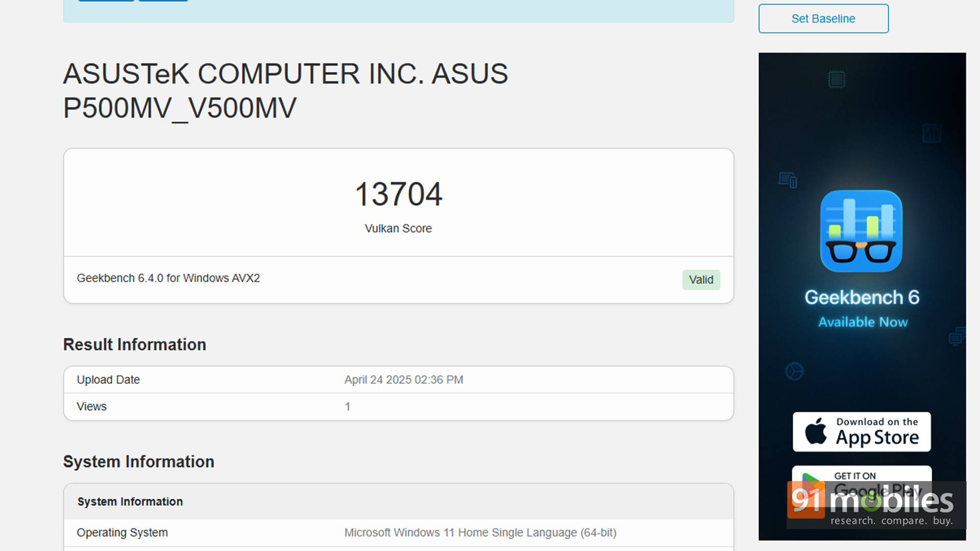The image size is (980, 551).
Task: Click the Apple logo on the App Store badge
Action: pyautogui.click(x=816, y=431)
